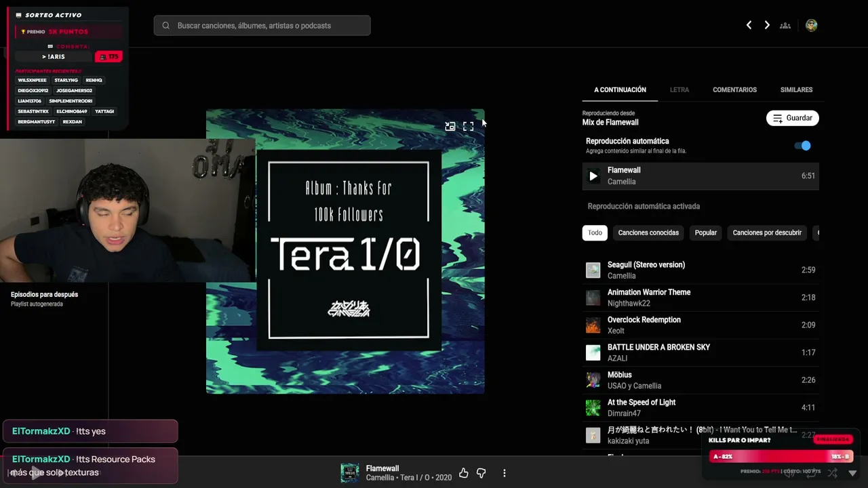Select the Canciones por descubrir filter chip
This screenshot has width=868, height=488.
pyautogui.click(x=767, y=232)
